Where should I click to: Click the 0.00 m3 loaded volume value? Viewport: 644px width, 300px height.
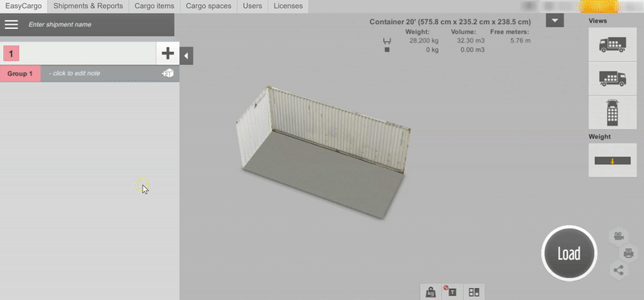tap(472, 50)
